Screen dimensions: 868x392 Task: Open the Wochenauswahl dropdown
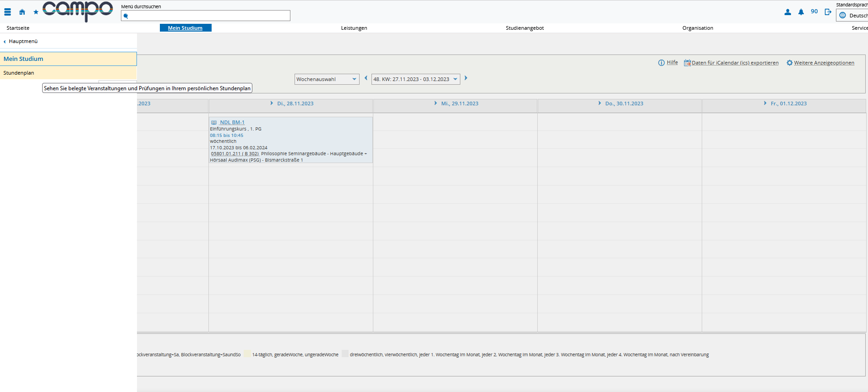[x=327, y=79]
